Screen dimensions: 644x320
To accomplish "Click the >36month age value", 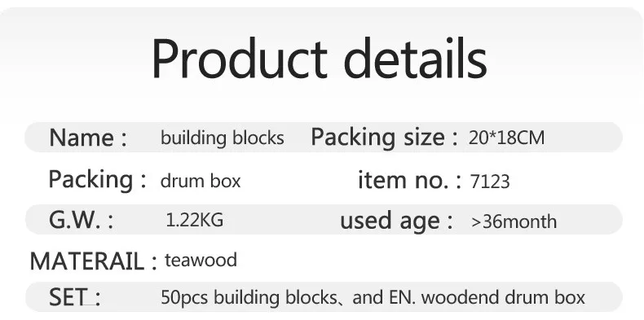I will click(x=514, y=222).
